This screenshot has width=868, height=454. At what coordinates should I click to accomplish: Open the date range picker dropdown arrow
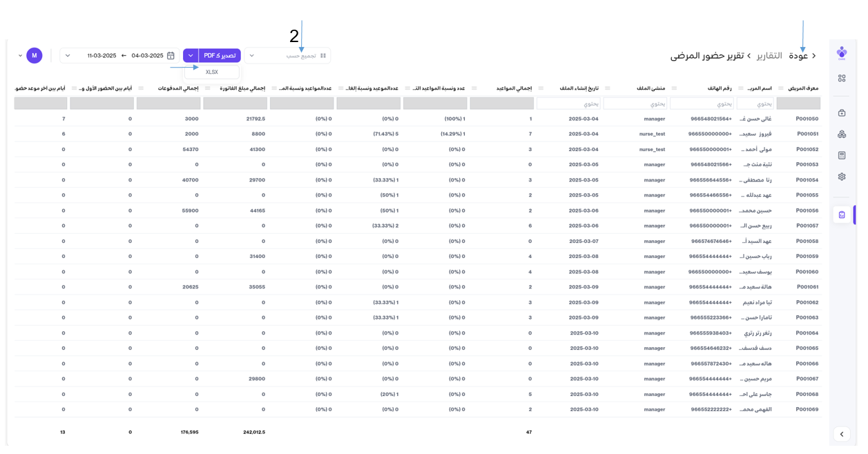[68, 56]
